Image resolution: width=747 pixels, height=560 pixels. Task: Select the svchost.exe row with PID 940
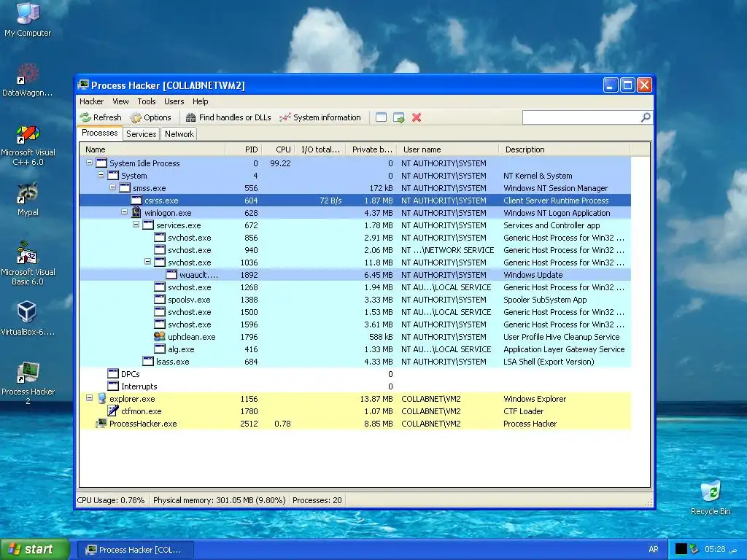(x=355, y=249)
